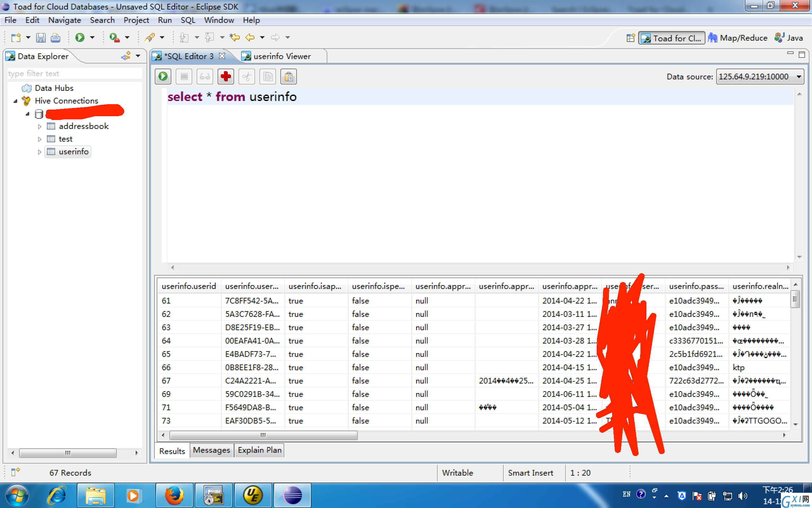Image resolution: width=812 pixels, height=508 pixels.
Task: Switch to Java perspective
Action: (789, 38)
